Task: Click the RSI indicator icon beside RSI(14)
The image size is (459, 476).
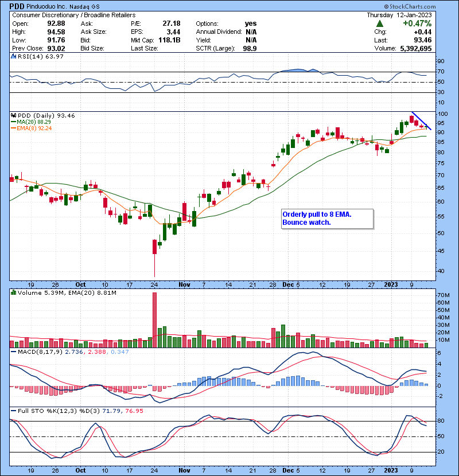Action: click(13, 56)
